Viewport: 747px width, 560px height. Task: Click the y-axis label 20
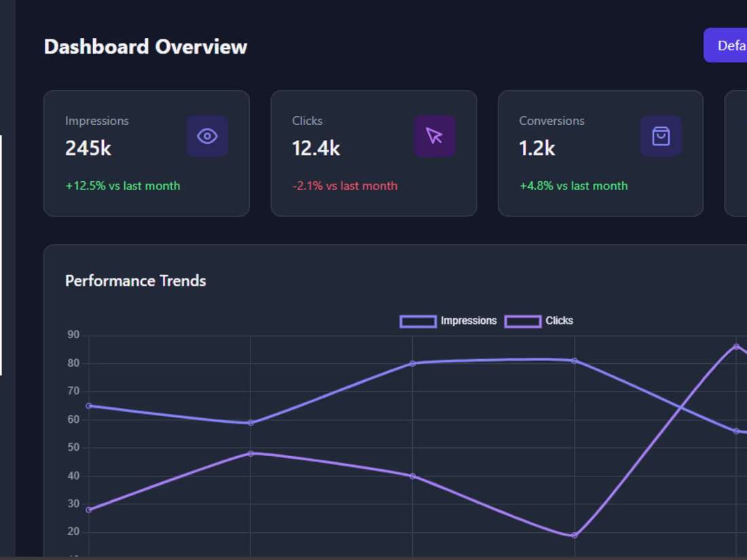point(73,532)
